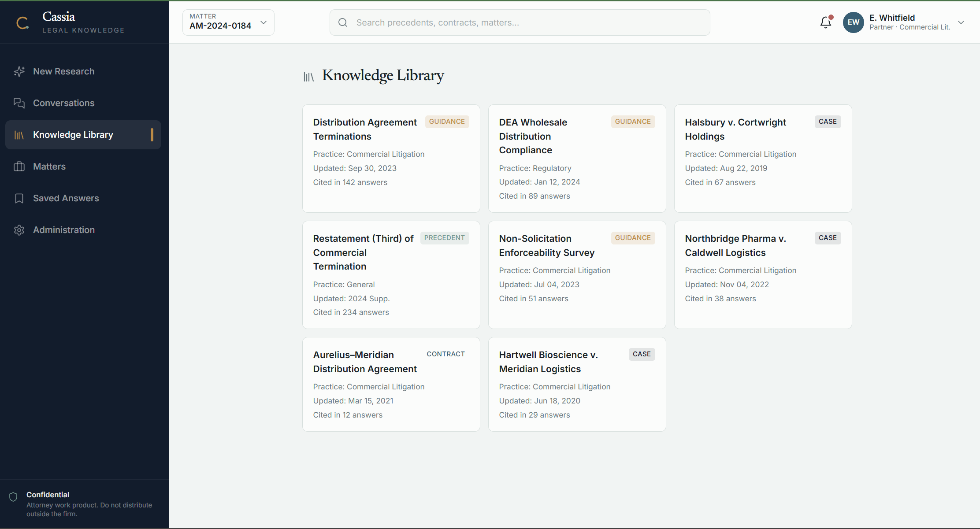
Task: Click the PRECEDENT tag on Restatement card
Action: coord(445,238)
